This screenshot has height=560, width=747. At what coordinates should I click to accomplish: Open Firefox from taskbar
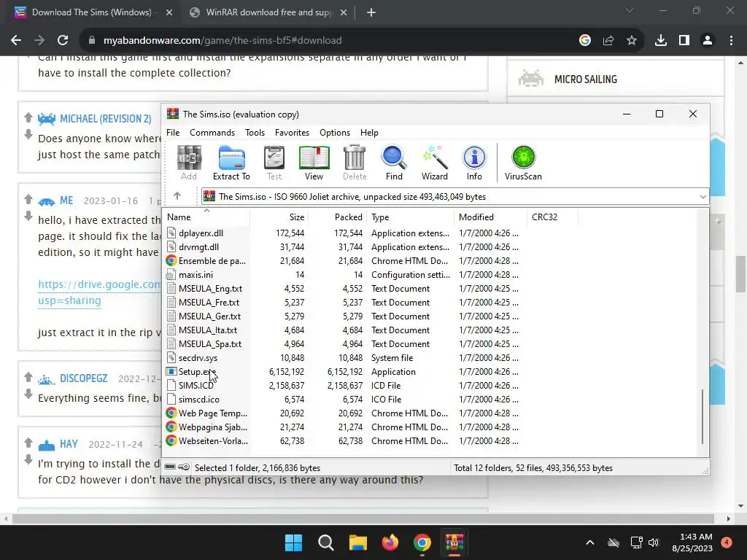pos(390,542)
